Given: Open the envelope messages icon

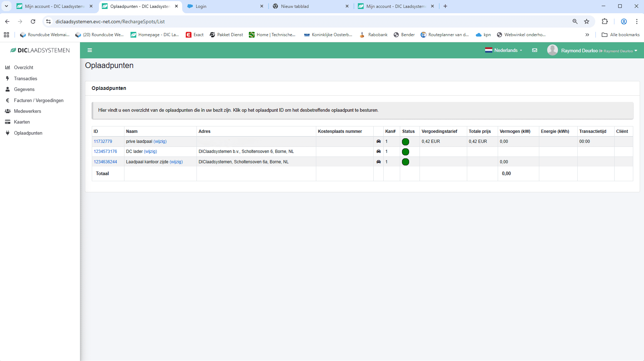Looking at the screenshot, I should (535, 50).
